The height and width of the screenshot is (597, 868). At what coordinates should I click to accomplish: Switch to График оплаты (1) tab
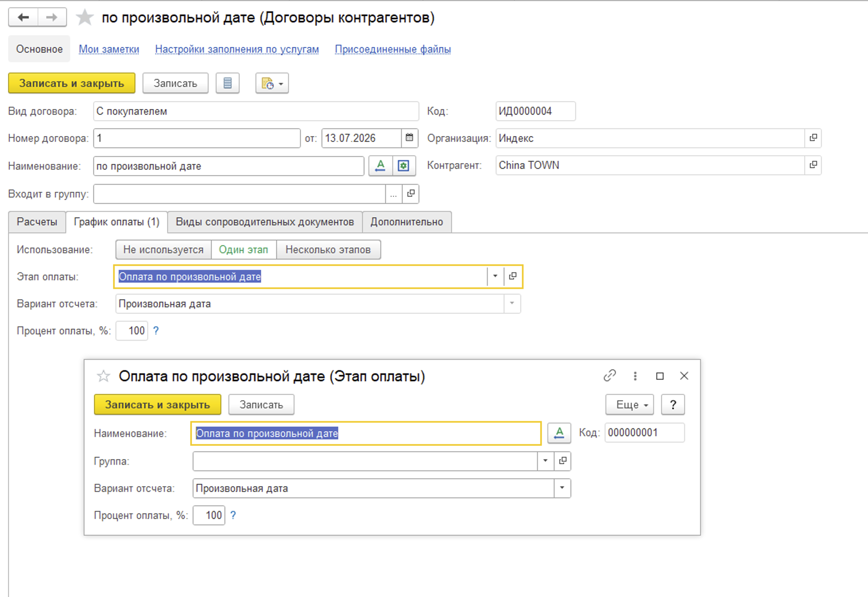click(x=117, y=222)
